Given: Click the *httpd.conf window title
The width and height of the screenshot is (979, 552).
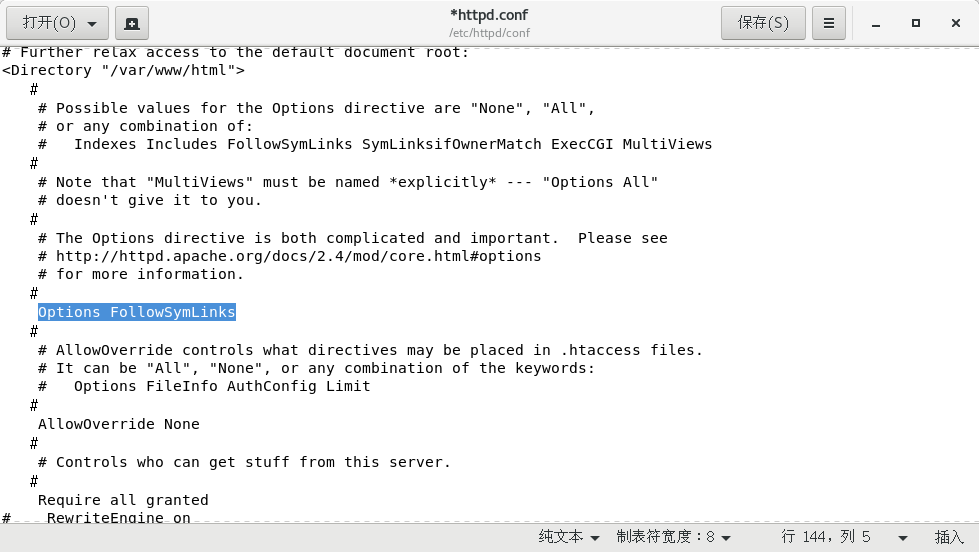Looking at the screenshot, I should pyautogui.click(x=489, y=15).
